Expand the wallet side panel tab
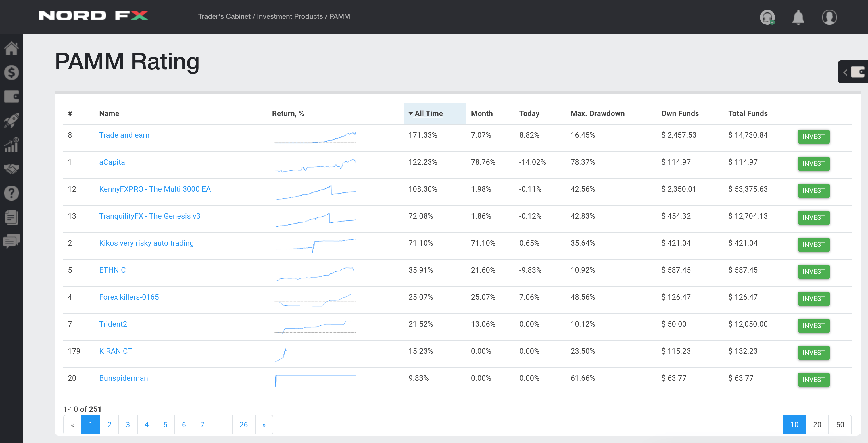This screenshot has width=868, height=443. click(853, 72)
